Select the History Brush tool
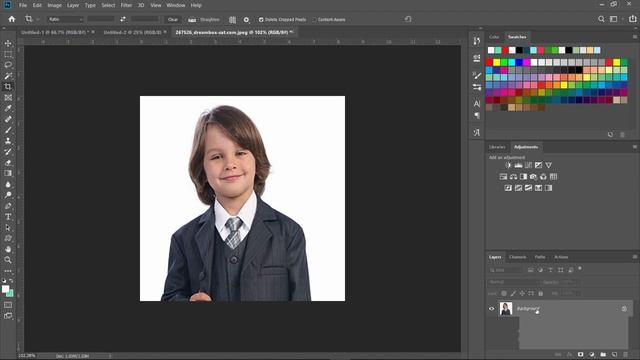This screenshot has height=360, width=640. tap(8, 151)
